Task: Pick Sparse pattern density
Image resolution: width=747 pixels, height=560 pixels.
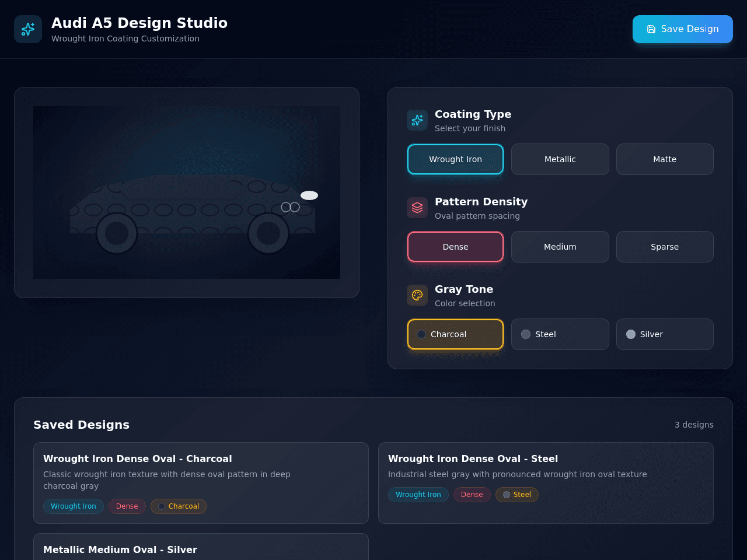Action: click(665, 247)
